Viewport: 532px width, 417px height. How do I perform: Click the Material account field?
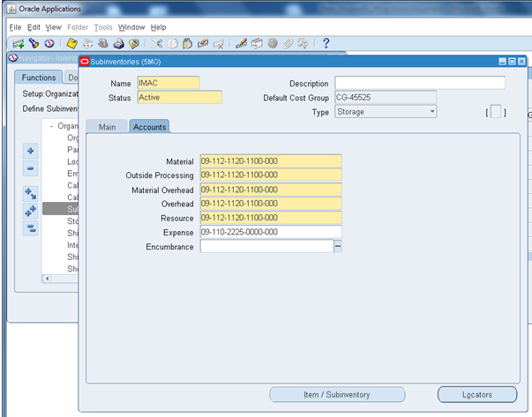(271, 160)
